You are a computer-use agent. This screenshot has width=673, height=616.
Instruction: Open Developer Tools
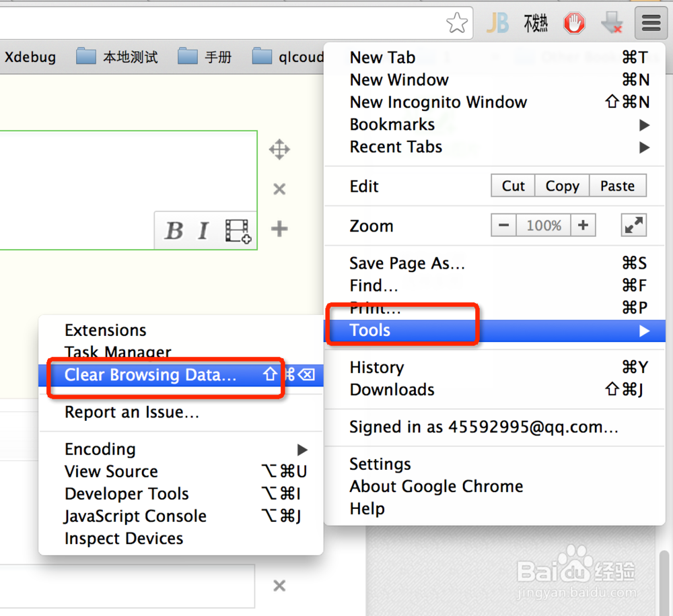pyautogui.click(x=180, y=493)
